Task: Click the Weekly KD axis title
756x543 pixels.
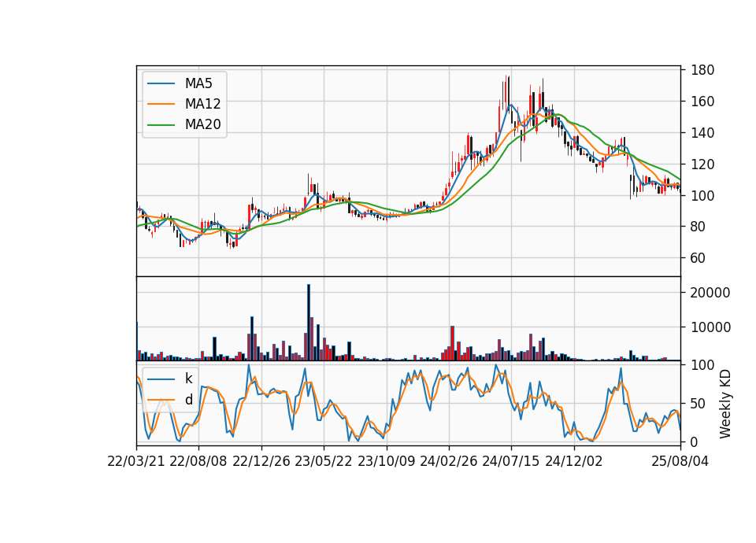Action: click(x=725, y=404)
